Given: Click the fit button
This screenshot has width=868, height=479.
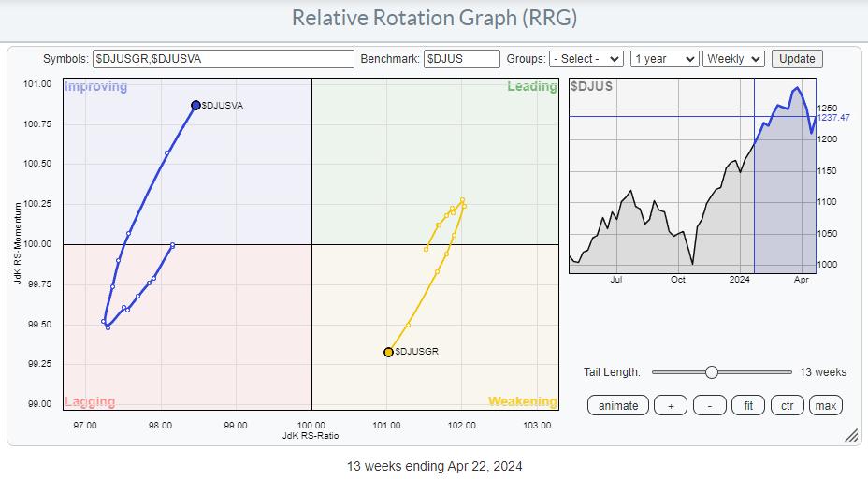Looking at the screenshot, I should 747,405.
